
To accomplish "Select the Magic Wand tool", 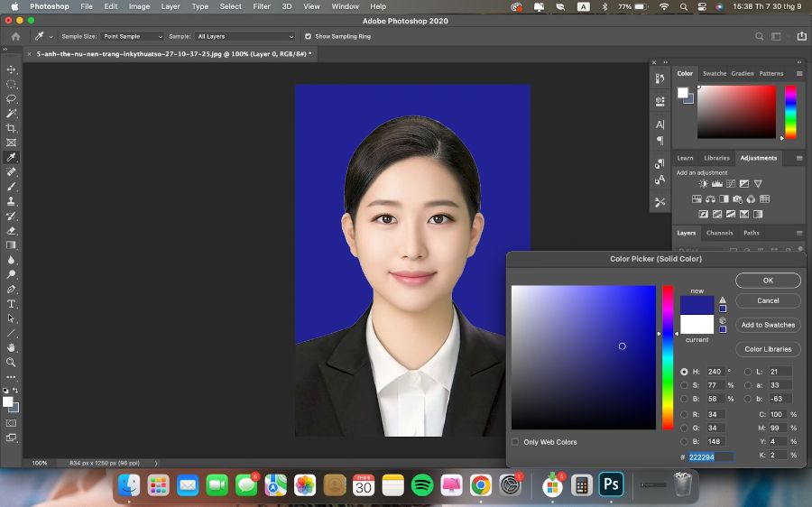I will tap(11, 113).
